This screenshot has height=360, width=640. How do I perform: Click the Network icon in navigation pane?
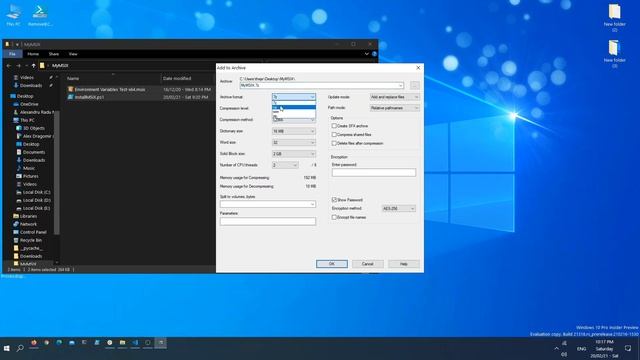(x=16, y=224)
